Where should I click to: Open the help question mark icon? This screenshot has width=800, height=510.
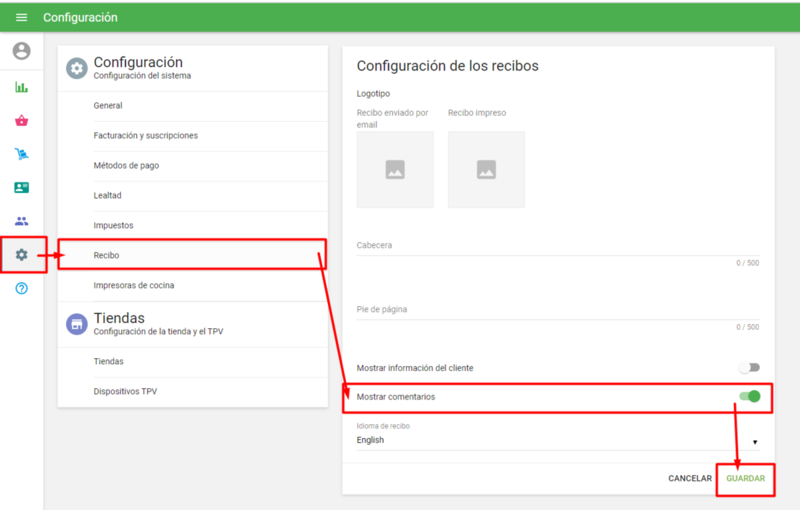click(22, 288)
